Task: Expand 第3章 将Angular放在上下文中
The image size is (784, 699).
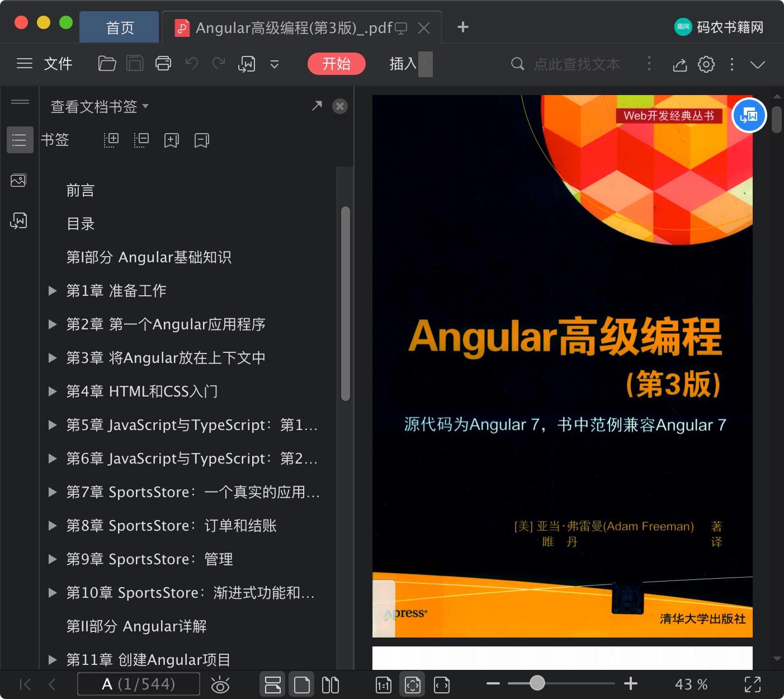Action: tap(53, 358)
